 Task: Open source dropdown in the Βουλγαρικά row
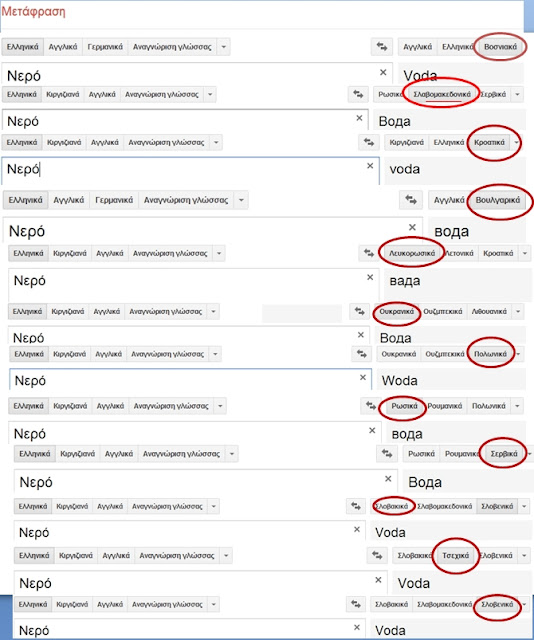(x=241, y=200)
